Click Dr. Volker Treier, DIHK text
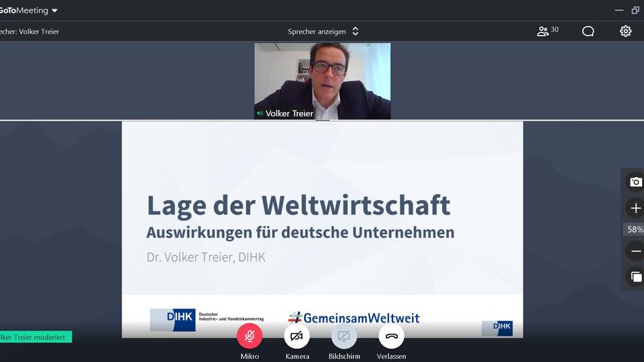Viewport: 644px width, 362px height. click(206, 257)
